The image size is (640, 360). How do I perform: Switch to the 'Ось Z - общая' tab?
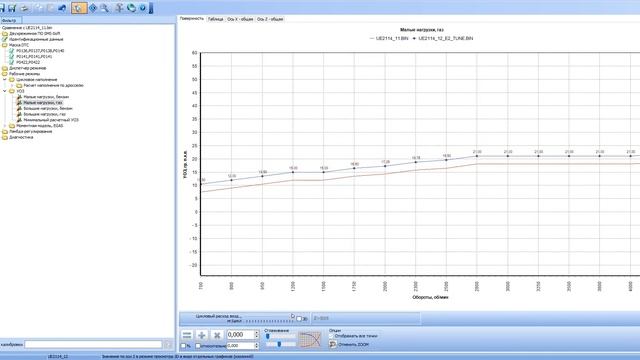click(x=270, y=19)
